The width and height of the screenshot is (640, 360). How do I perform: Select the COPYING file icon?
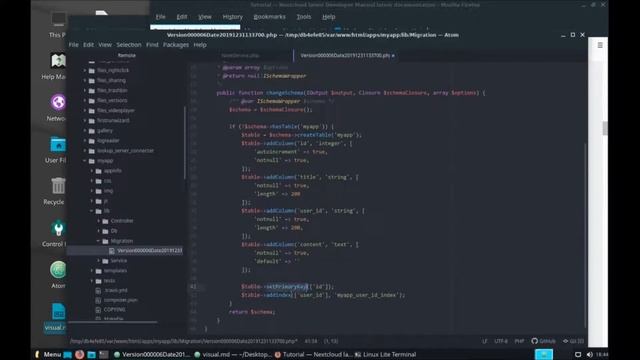[98, 310]
